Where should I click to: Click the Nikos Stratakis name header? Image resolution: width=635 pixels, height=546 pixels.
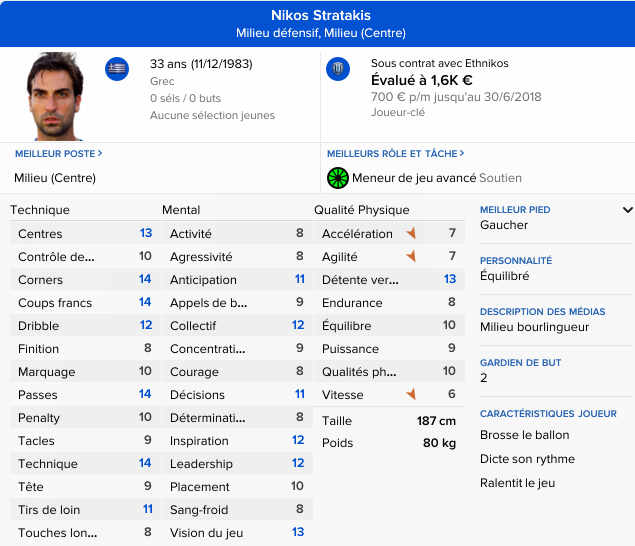321,15
